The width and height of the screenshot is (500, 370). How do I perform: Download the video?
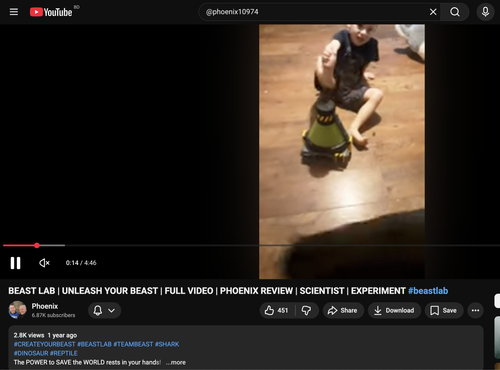(x=394, y=310)
